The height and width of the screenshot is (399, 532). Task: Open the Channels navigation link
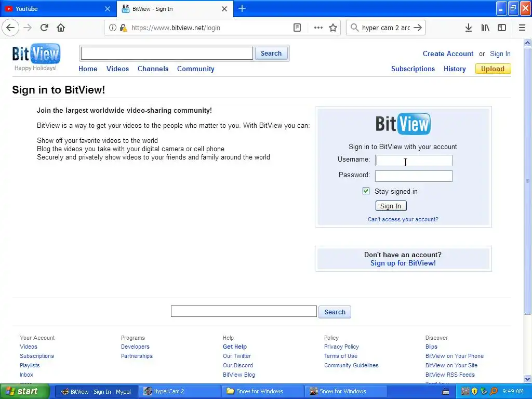point(153,69)
